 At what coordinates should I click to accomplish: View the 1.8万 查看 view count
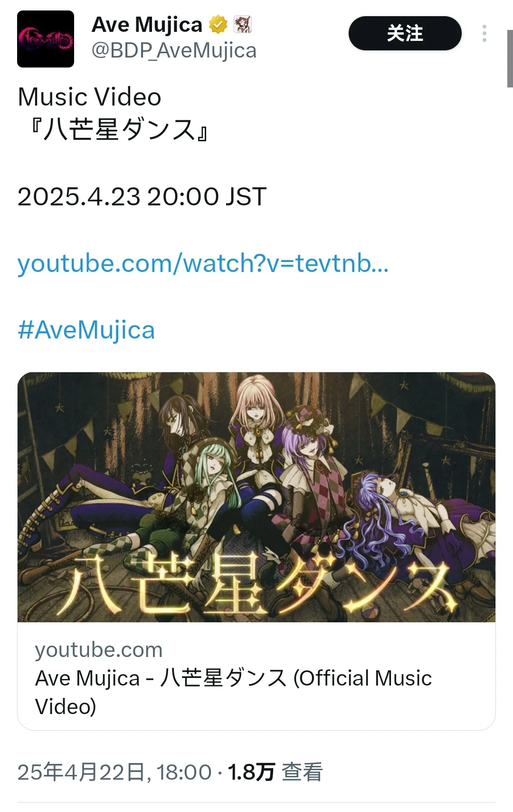(275, 772)
